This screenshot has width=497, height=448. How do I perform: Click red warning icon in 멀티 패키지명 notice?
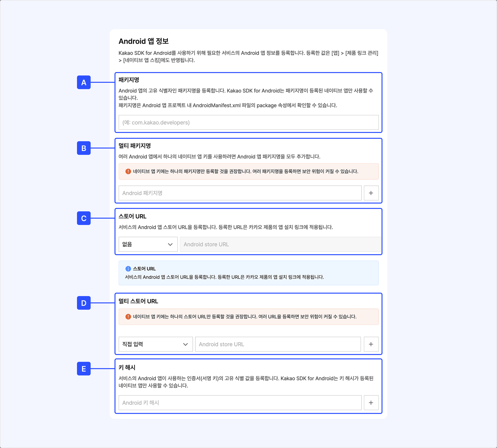pyautogui.click(x=128, y=171)
